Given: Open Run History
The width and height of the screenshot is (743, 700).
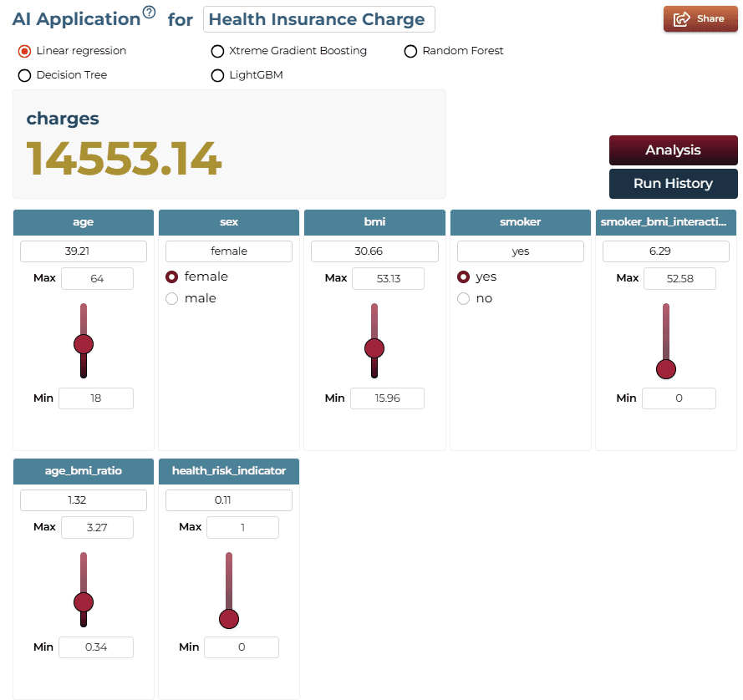Looking at the screenshot, I should 673,183.
